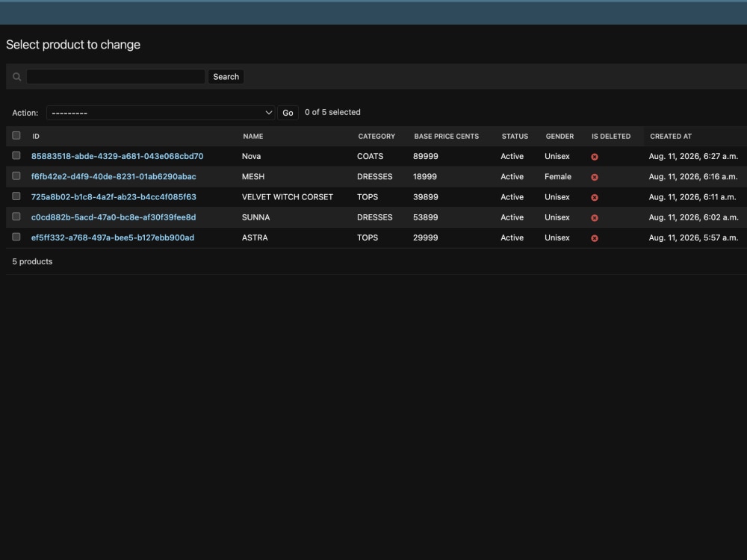Click the red is-deleted icon for MESH

595,177
